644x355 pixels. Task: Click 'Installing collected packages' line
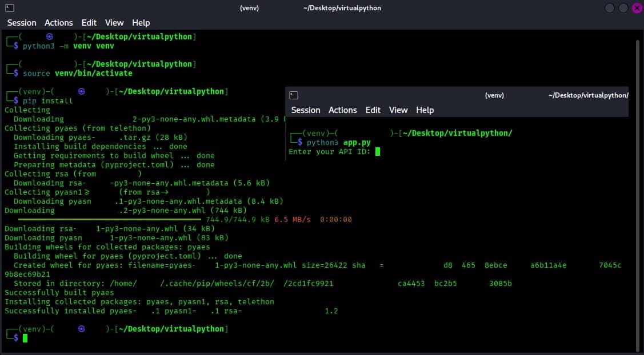[x=139, y=302]
